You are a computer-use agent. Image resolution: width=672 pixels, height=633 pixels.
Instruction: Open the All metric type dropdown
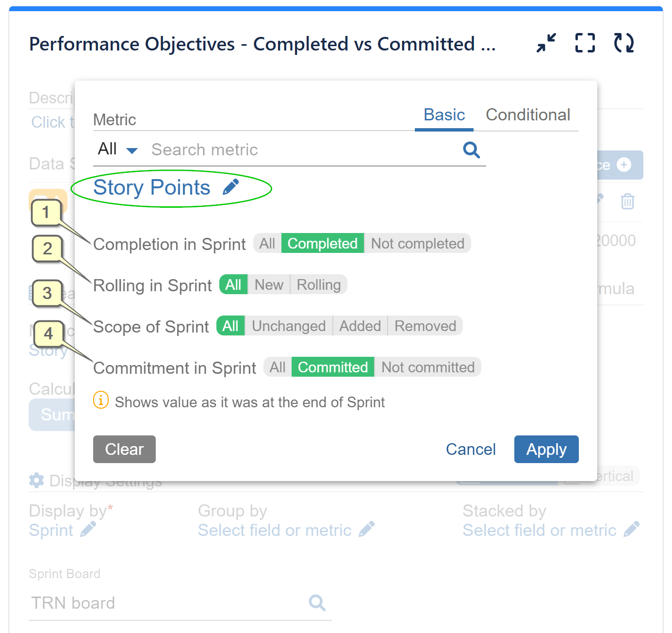point(116,150)
